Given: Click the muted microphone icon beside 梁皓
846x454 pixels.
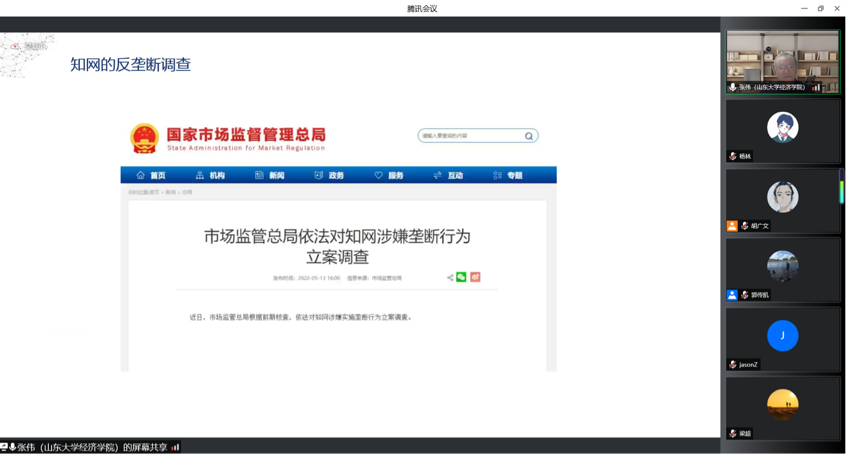Looking at the screenshot, I should click(733, 434).
